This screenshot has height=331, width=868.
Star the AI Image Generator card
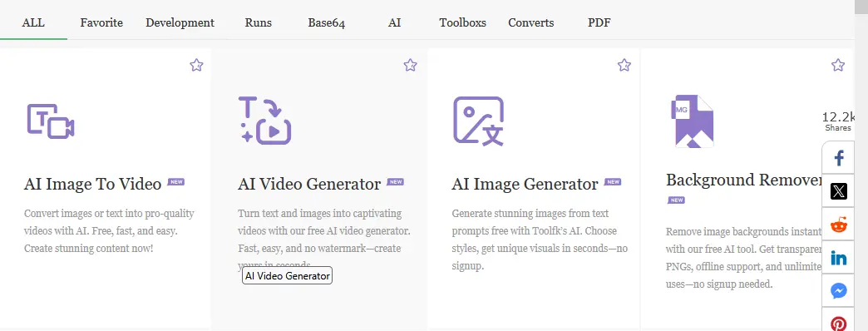(x=624, y=66)
